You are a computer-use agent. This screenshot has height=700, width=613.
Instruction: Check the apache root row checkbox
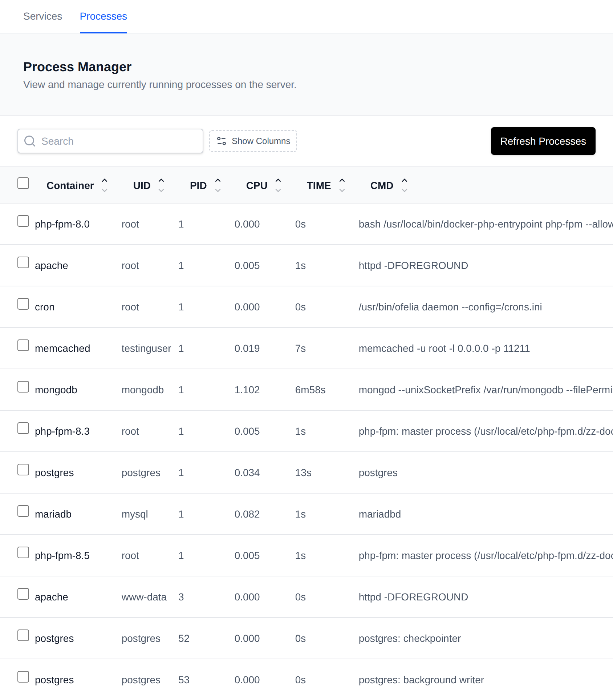23,262
